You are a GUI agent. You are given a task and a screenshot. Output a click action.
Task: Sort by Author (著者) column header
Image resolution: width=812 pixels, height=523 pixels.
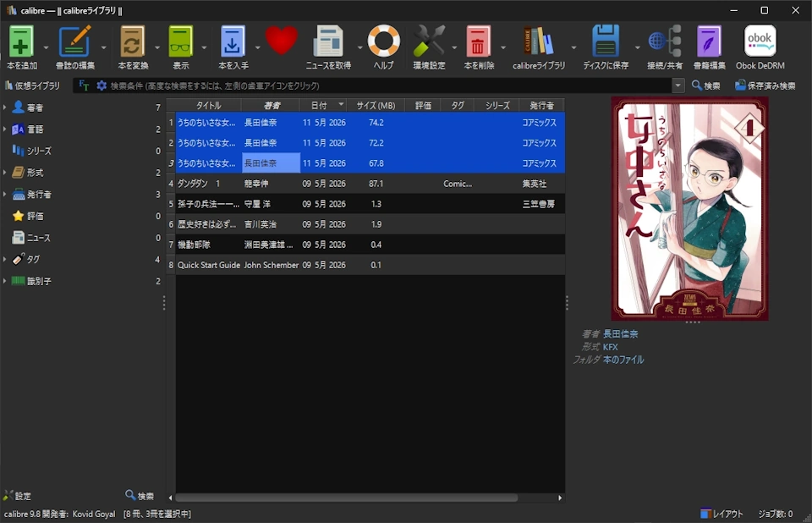pyautogui.click(x=272, y=105)
